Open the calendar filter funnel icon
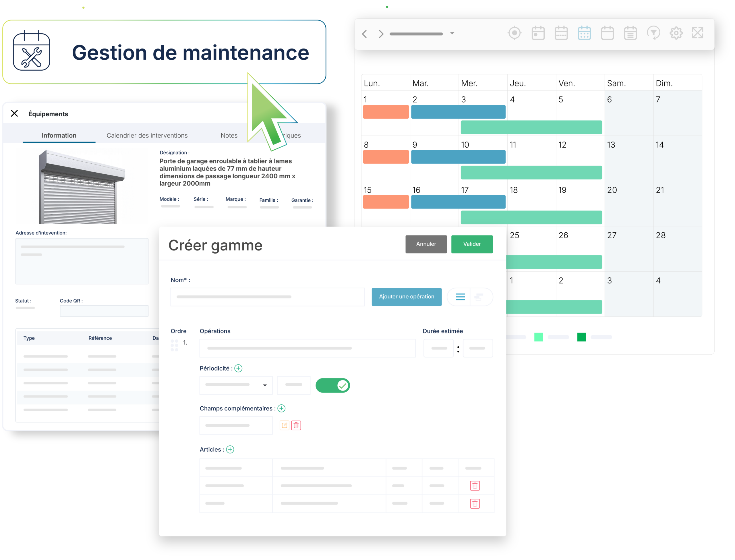 click(x=653, y=33)
